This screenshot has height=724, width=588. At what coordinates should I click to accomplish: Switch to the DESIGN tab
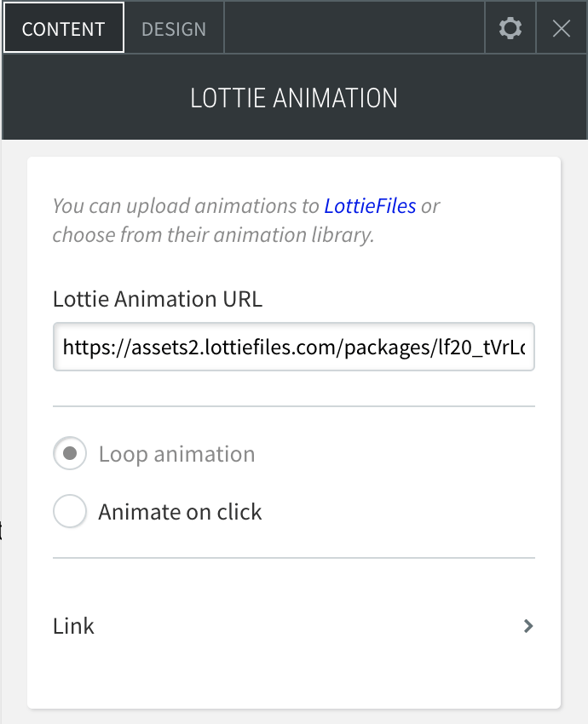coord(174,28)
